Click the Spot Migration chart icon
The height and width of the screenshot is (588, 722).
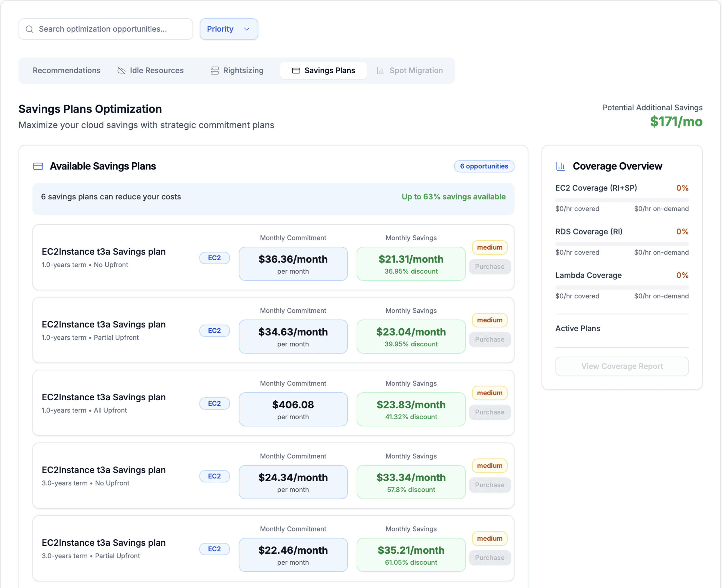380,70
